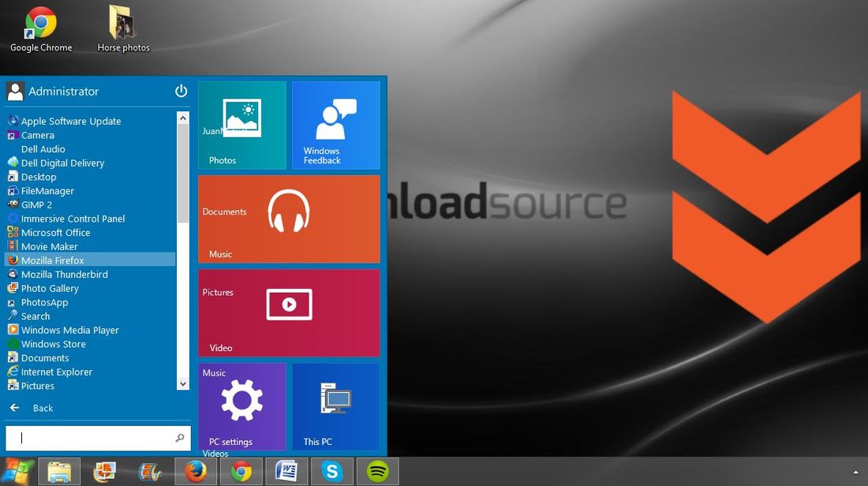Launch Mozilla Firefox from program list
Viewport: 868px width, 486px height.
pyautogui.click(x=90, y=260)
